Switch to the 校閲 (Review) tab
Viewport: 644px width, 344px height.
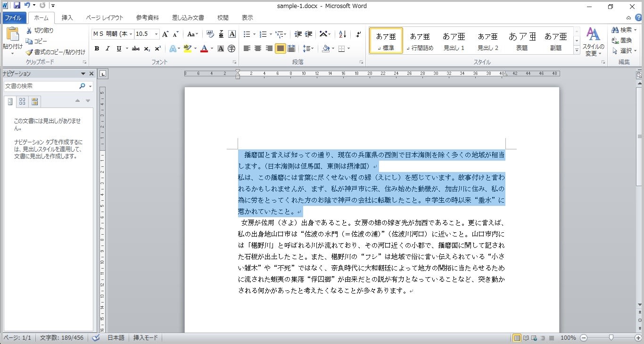coord(223,18)
